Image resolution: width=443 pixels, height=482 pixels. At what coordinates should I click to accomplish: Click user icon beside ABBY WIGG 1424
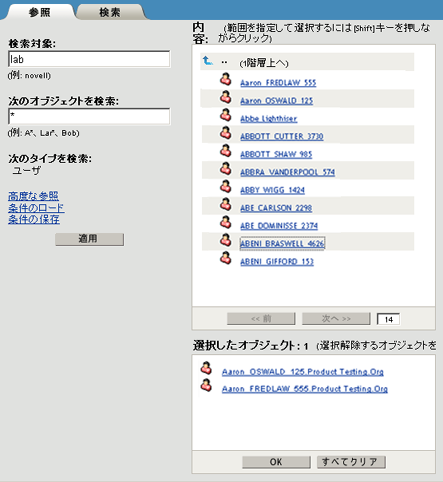click(x=226, y=187)
